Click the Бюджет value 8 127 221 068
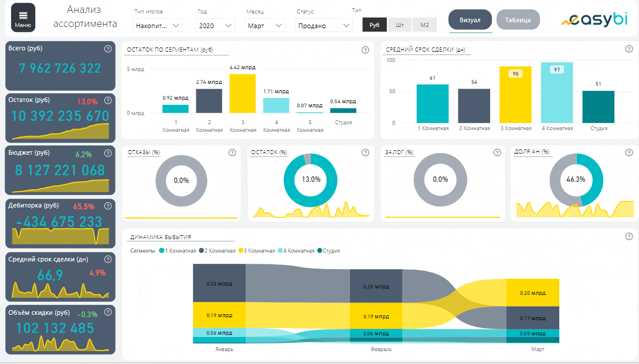 tap(60, 170)
